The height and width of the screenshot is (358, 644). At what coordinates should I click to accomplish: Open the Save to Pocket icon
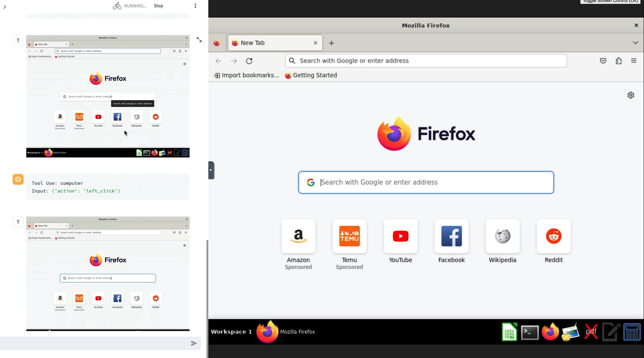pos(603,61)
